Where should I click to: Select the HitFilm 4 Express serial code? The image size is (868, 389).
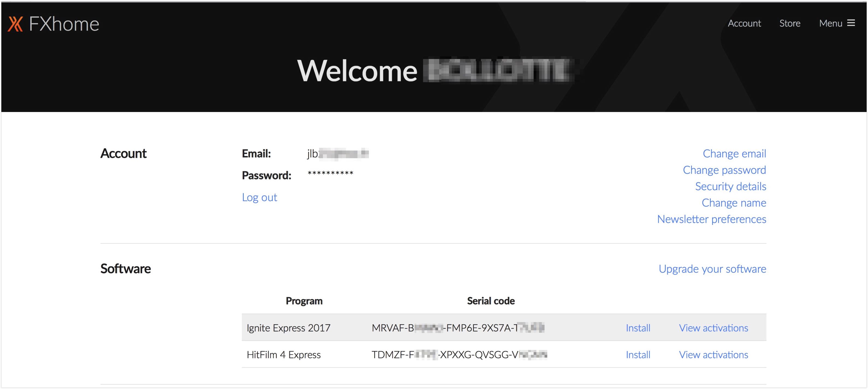(459, 354)
